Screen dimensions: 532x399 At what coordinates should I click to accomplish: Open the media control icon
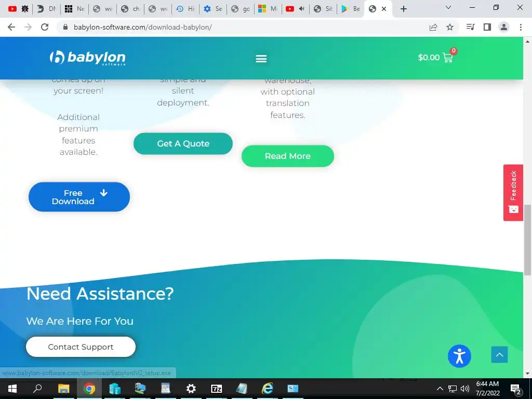tap(470, 27)
